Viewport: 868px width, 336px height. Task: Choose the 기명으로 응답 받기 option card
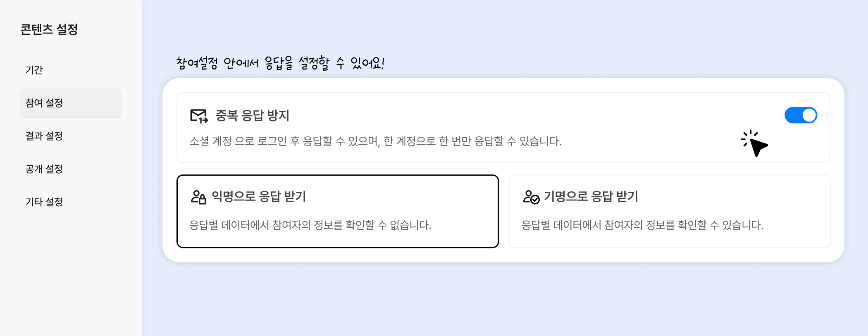[x=669, y=211]
